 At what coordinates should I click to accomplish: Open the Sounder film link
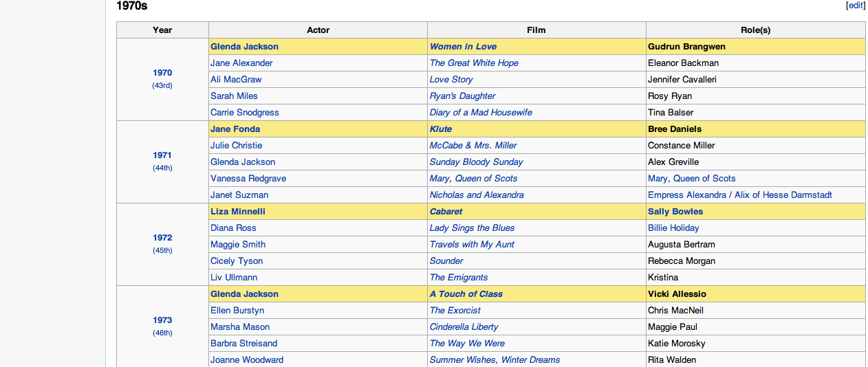pyautogui.click(x=446, y=261)
